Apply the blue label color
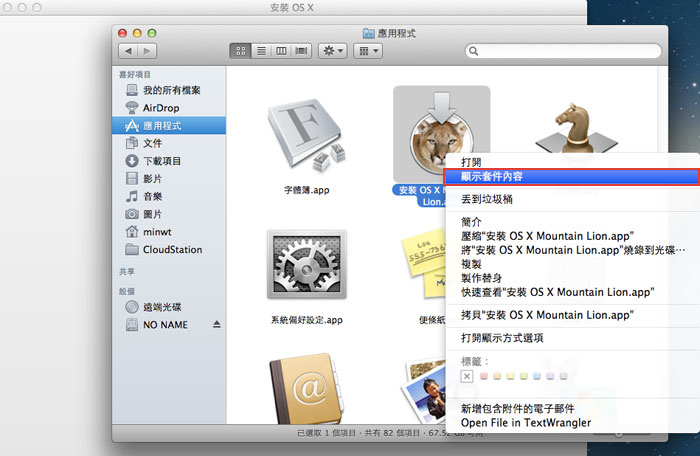The height and width of the screenshot is (456, 700). [x=537, y=376]
